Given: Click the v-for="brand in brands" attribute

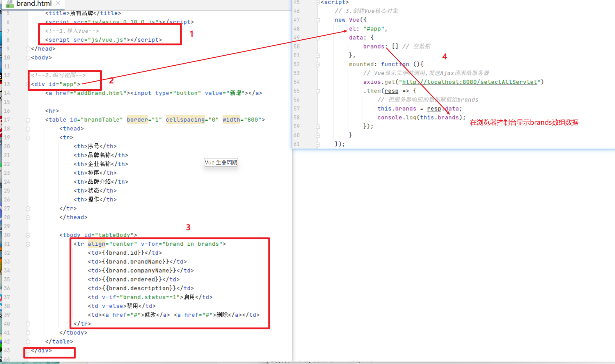Looking at the screenshot, I should (x=182, y=244).
